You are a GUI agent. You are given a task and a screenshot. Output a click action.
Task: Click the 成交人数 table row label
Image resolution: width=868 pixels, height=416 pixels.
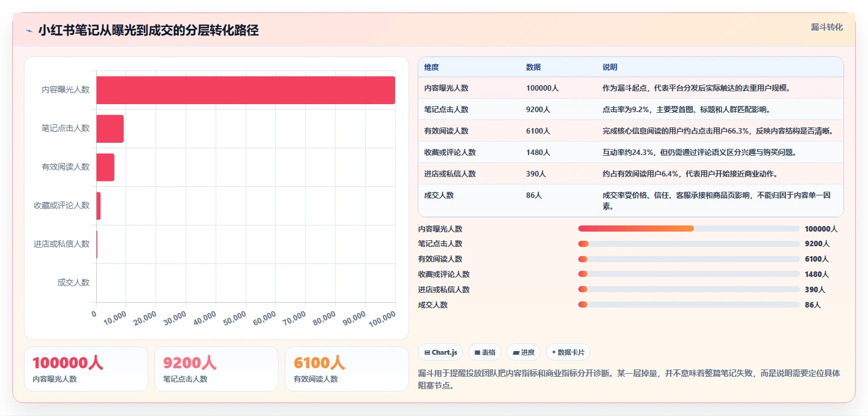click(x=439, y=195)
